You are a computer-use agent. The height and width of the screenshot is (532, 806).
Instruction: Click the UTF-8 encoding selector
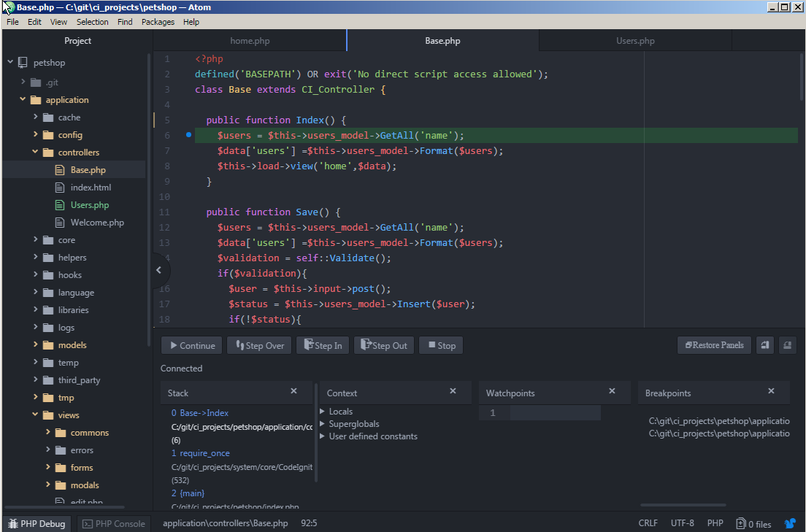(682, 523)
